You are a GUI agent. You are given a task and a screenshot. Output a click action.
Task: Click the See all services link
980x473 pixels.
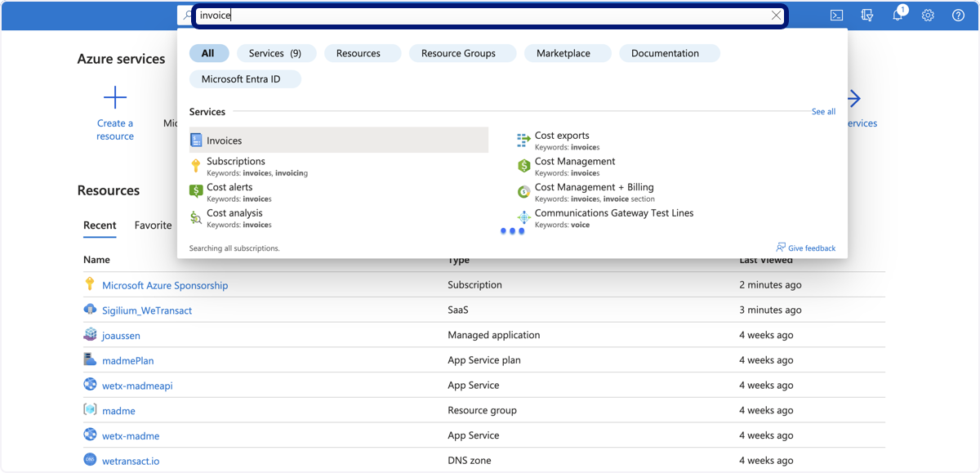(x=823, y=112)
